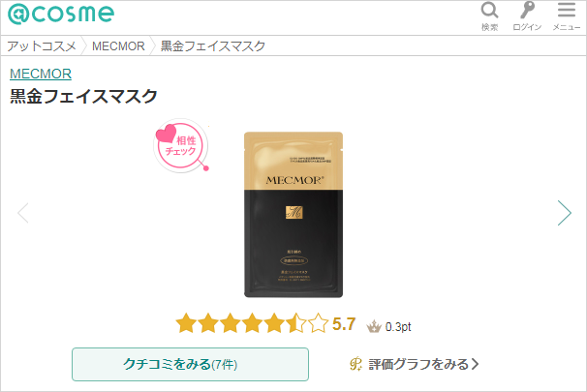Select 黒金フェイスマスク breadcrumb item
Screen dimensions: 587x392
tap(213, 46)
